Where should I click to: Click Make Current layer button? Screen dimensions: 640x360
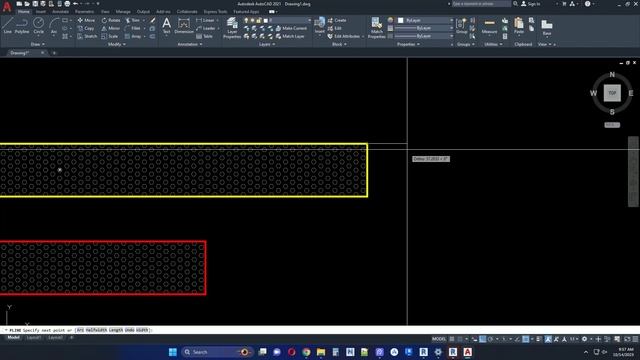tap(291, 28)
